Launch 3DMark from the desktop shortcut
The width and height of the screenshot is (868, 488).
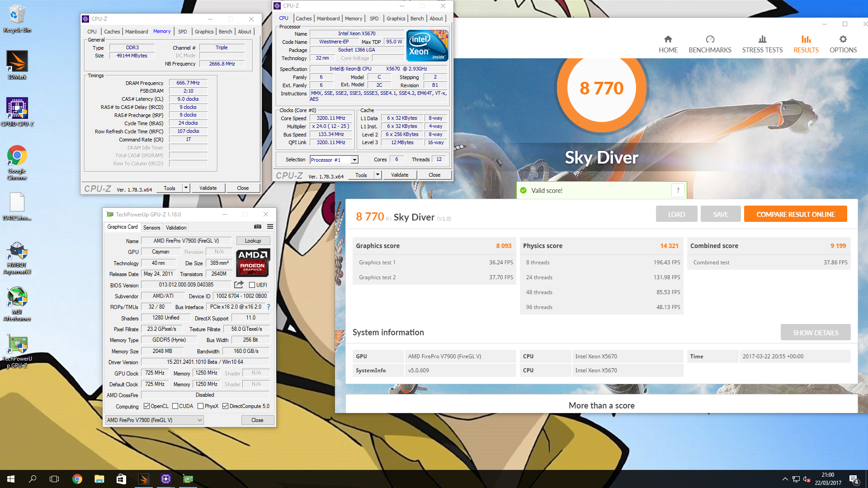click(x=17, y=65)
